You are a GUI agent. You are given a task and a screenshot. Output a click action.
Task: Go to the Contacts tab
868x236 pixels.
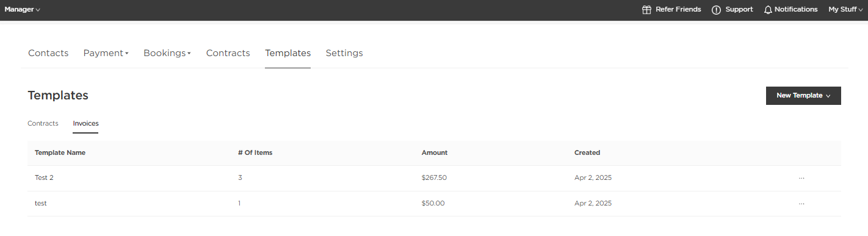click(x=48, y=53)
